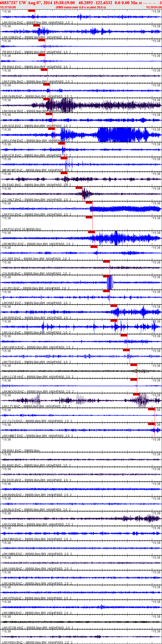Click the RMS noise scaling note
The height and width of the screenshot is (644, 162).
(x=81, y=7)
